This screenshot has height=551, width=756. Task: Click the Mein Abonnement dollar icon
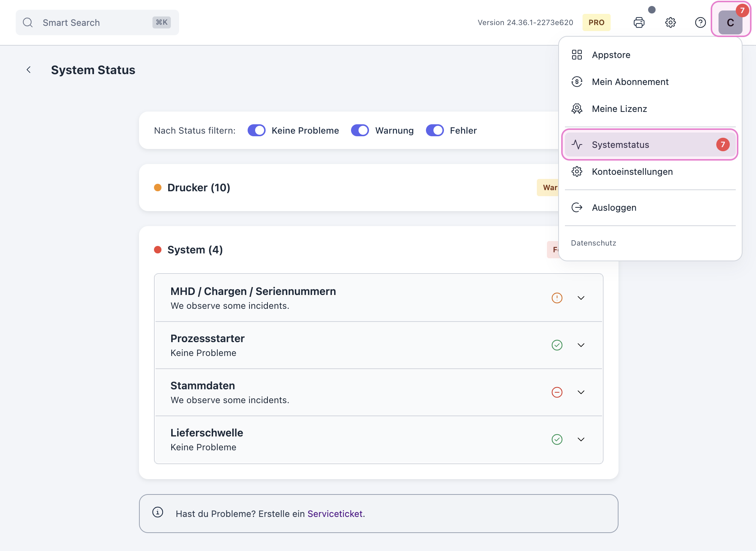tap(577, 82)
